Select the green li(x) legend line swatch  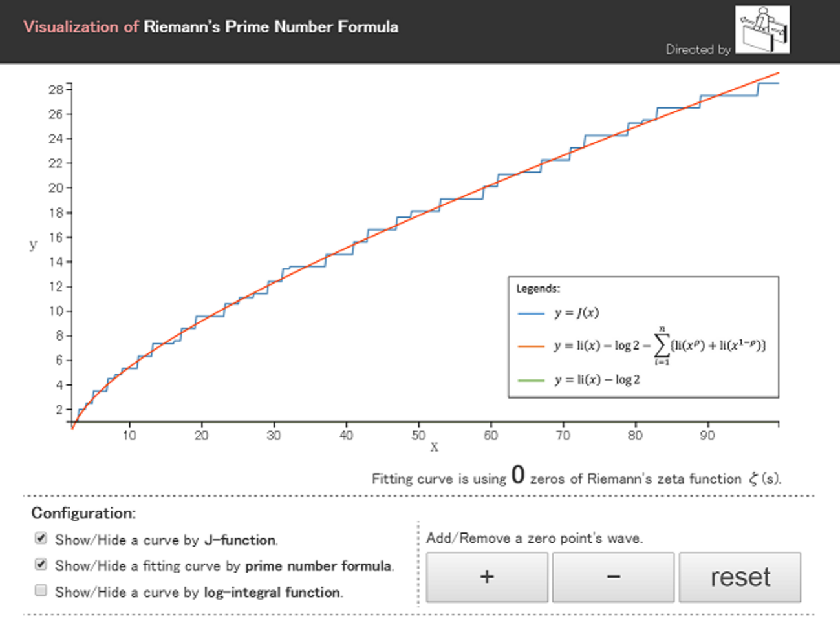531,380
